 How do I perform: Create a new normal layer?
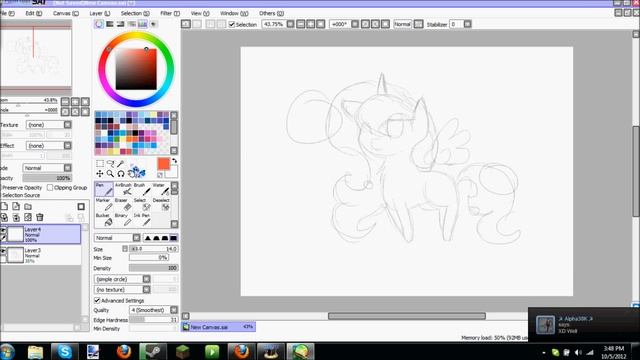pos(4,207)
